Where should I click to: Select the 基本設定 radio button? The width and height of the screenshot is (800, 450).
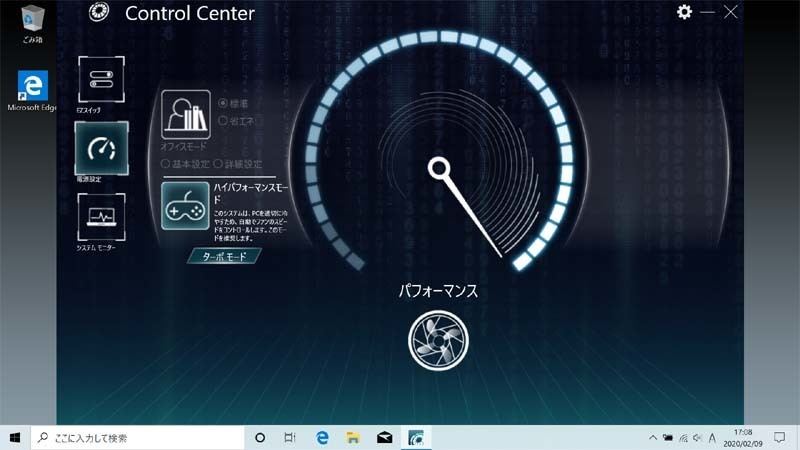[x=165, y=164]
